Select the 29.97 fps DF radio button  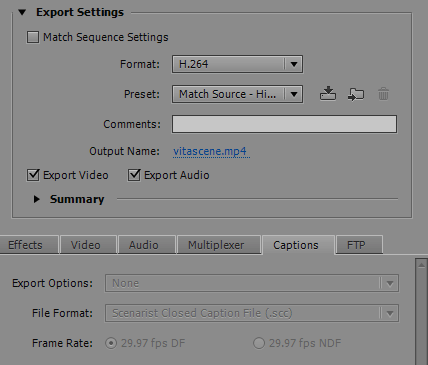(111, 343)
